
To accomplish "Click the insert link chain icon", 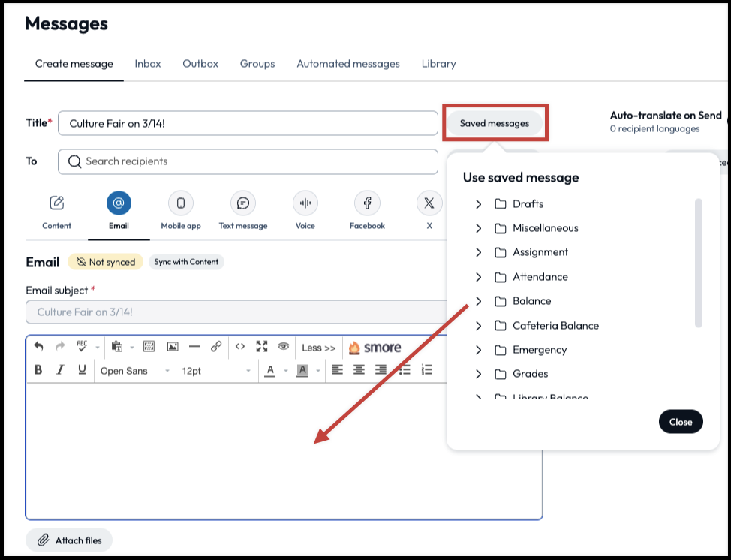I will pyautogui.click(x=216, y=347).
